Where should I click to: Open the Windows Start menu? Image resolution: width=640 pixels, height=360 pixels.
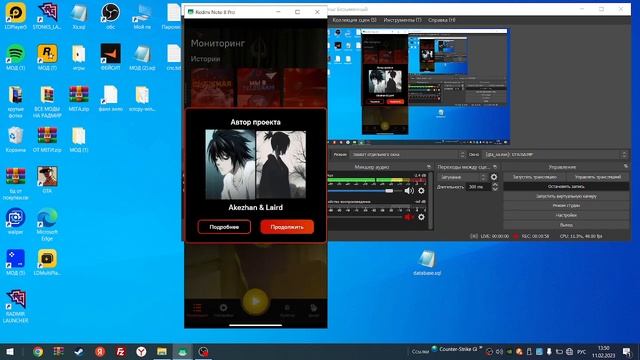[10, 351]
